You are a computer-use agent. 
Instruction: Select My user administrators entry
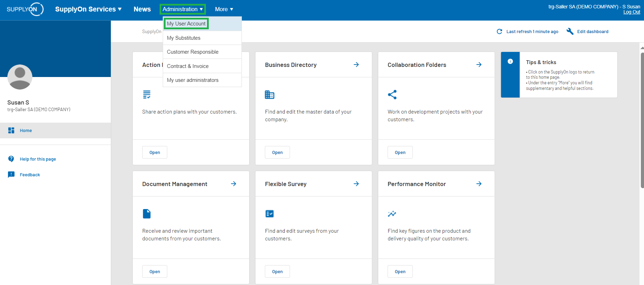click(202, 80)
